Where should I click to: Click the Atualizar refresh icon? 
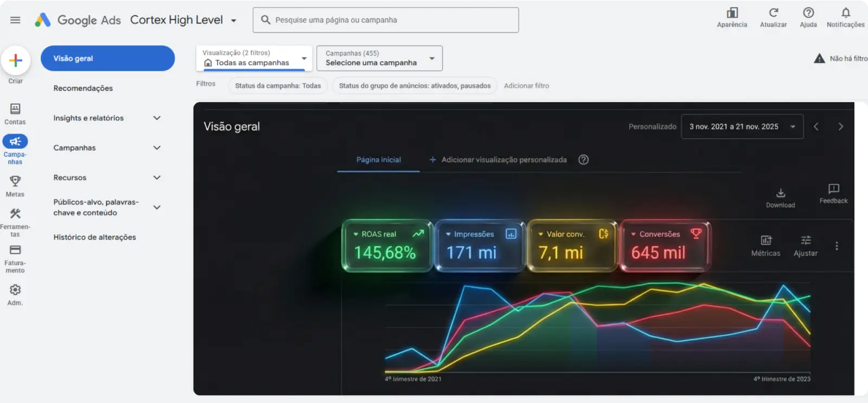(x=773, y=12)
